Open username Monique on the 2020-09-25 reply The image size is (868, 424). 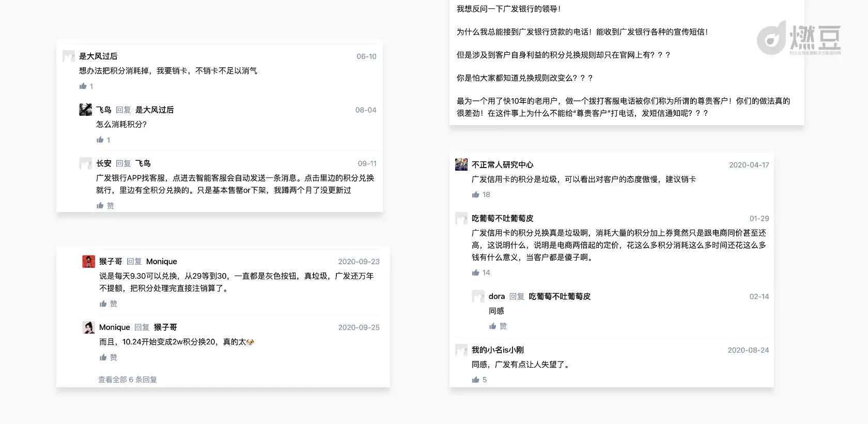pos(115,327)
